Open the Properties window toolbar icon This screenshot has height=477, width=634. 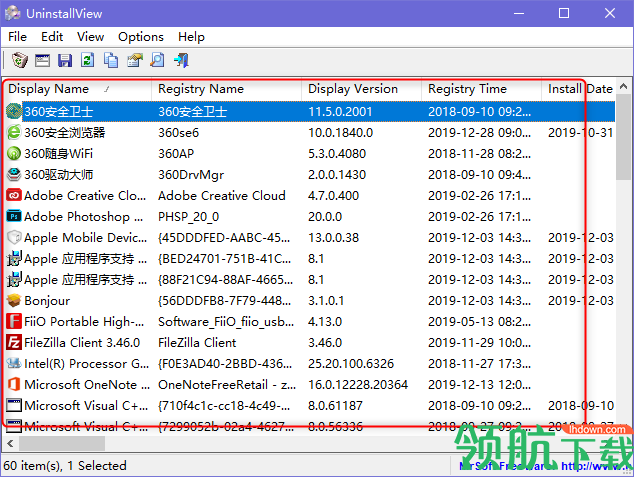(x=42, y=60)
